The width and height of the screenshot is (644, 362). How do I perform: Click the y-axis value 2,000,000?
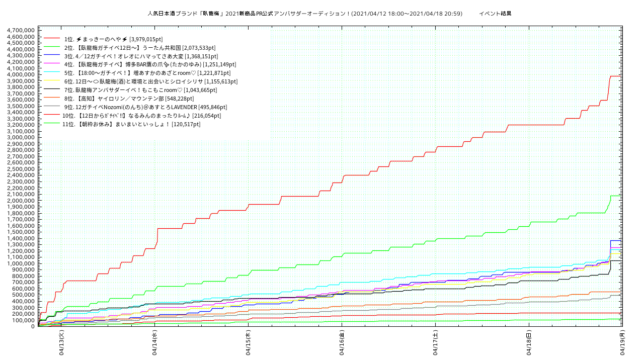21,201
